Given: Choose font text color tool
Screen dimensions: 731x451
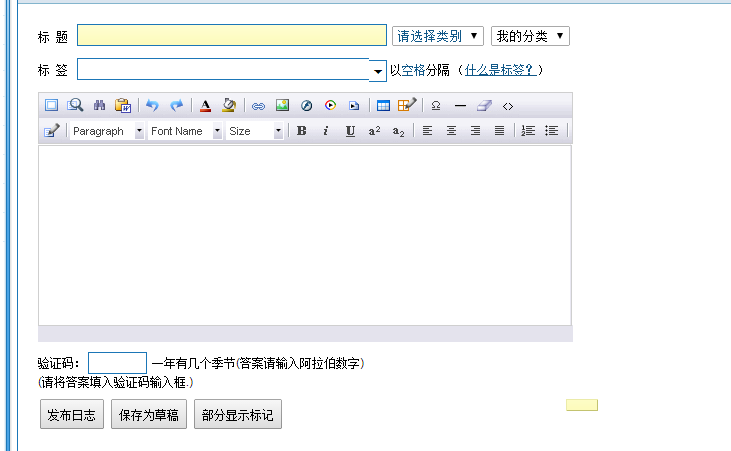Looking at the screenshot, I should point(205,105).
